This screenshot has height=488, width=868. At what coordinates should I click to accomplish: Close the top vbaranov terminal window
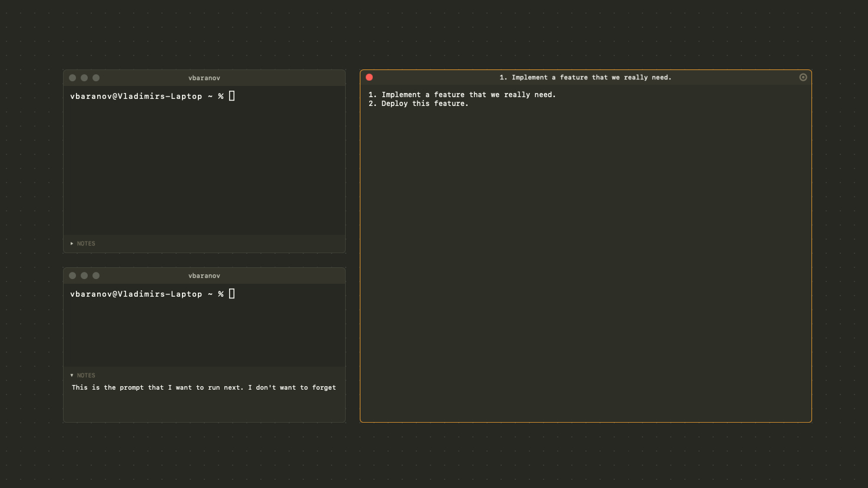(x=72, y=78)
